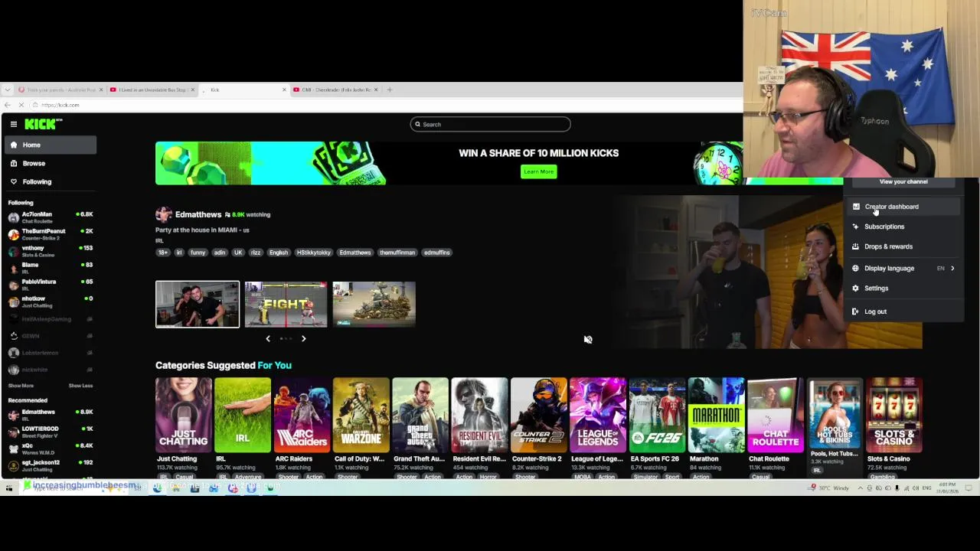Click the search magnifier icon
Viewport: 980px width, 551px height.
point(417,124)
